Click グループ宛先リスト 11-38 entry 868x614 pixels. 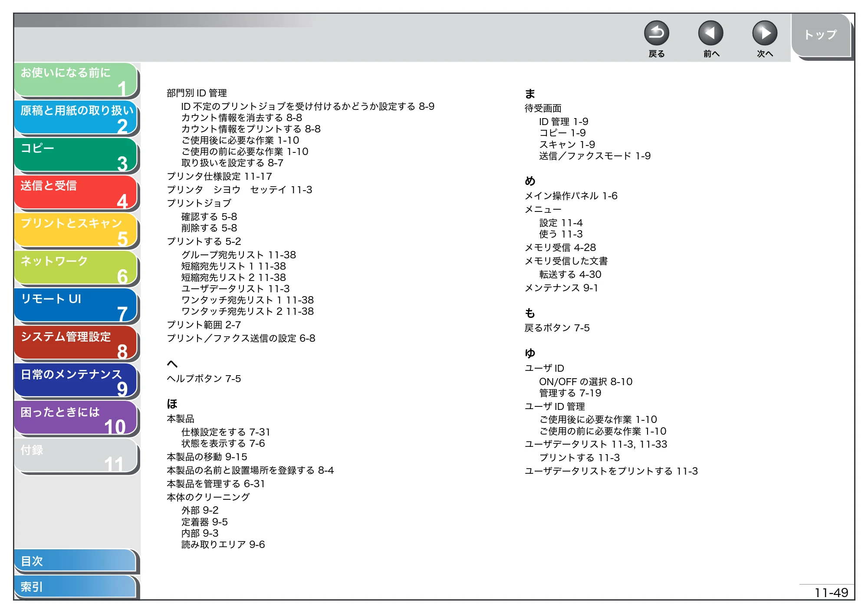coord(239,255)
